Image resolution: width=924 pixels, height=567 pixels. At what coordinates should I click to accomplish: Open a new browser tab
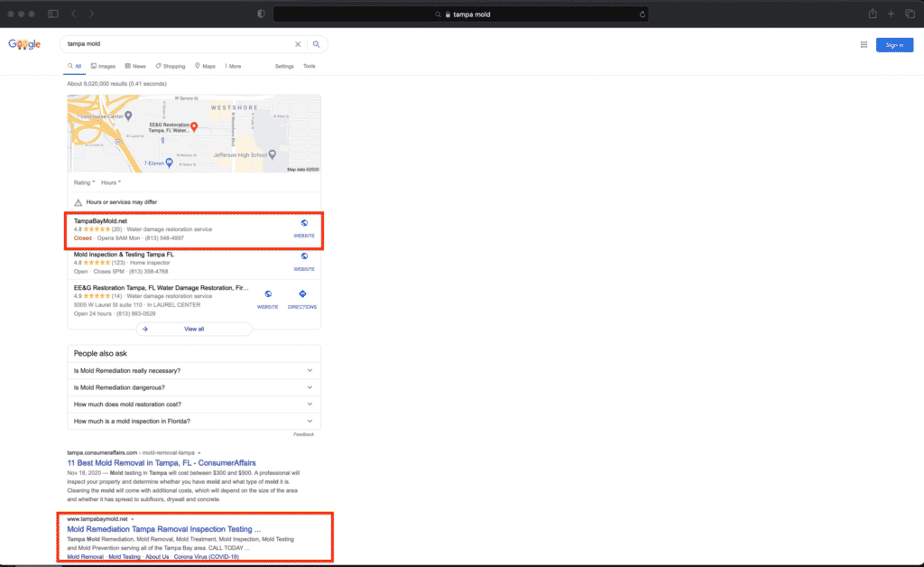click(x=891, y=14)
